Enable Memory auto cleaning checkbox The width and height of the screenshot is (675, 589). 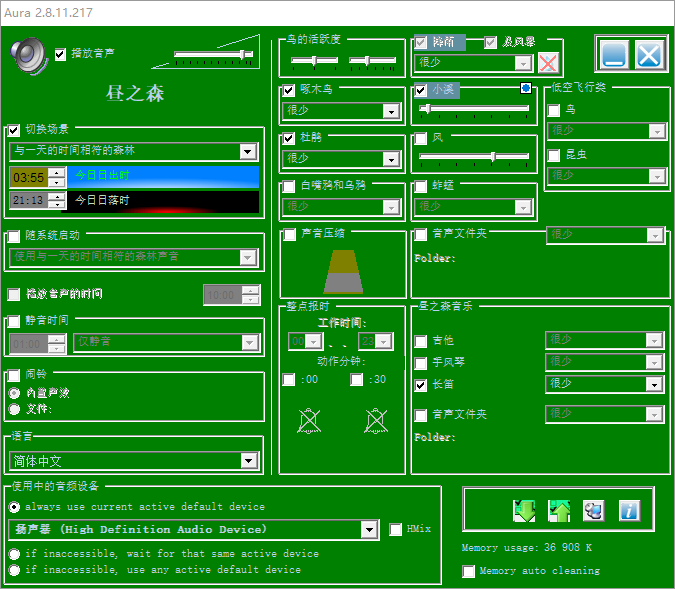(x=468, y=571)
